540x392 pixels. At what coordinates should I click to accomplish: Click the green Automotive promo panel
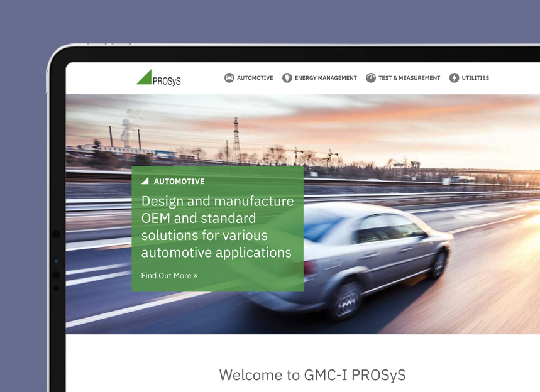(x=218, y=229)
